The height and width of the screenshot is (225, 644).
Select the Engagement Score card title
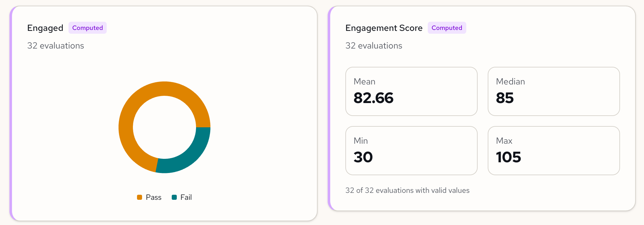[x=384, y=28]
